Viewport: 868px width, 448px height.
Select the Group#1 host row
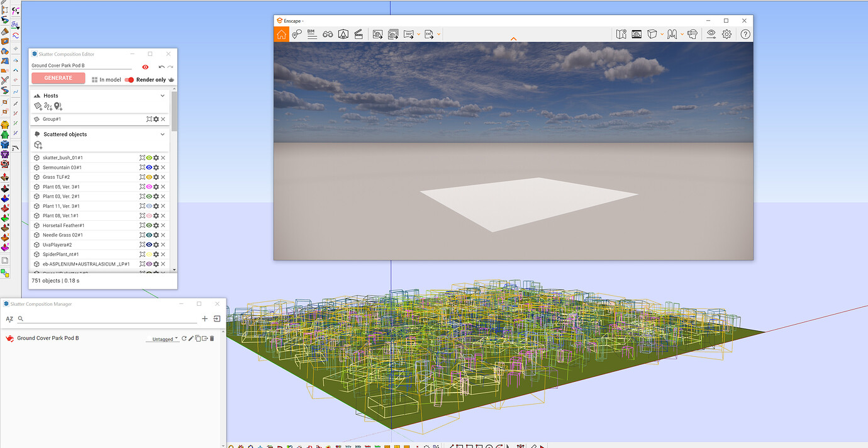pos(100,119)
